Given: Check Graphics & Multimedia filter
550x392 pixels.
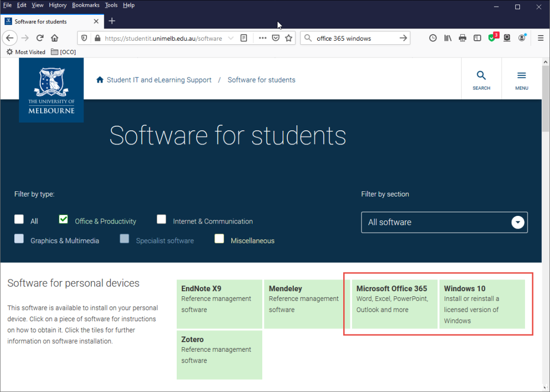Looking at the screenshot, I should click(x=19, y=238).
